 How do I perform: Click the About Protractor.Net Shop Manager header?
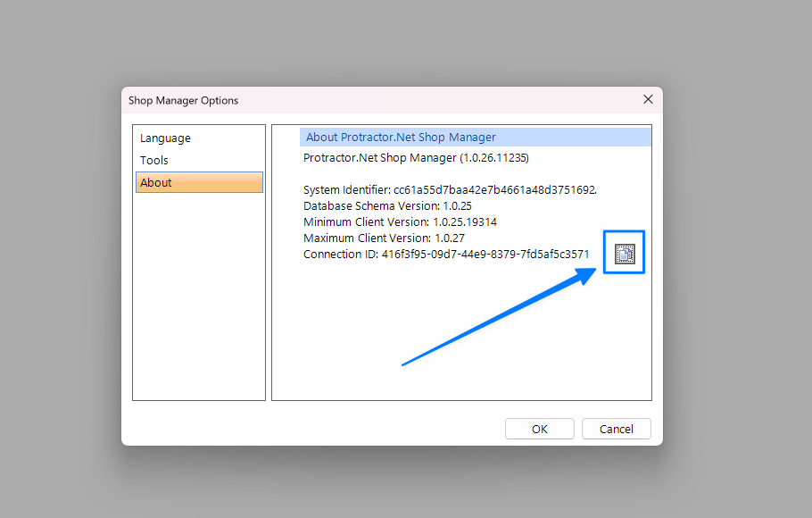tap(401, 138)
